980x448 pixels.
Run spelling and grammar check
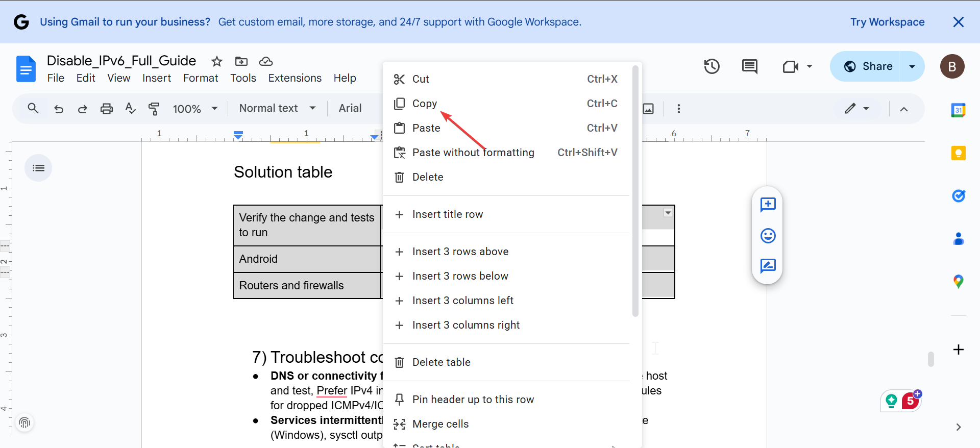tap(130, 108)
